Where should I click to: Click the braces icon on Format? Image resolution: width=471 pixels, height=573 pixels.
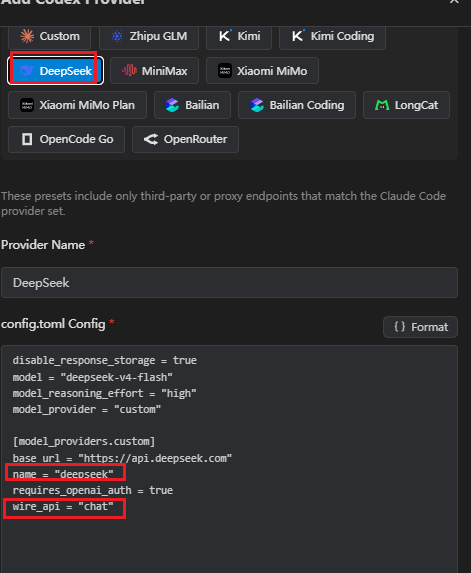tap(400, 327)
